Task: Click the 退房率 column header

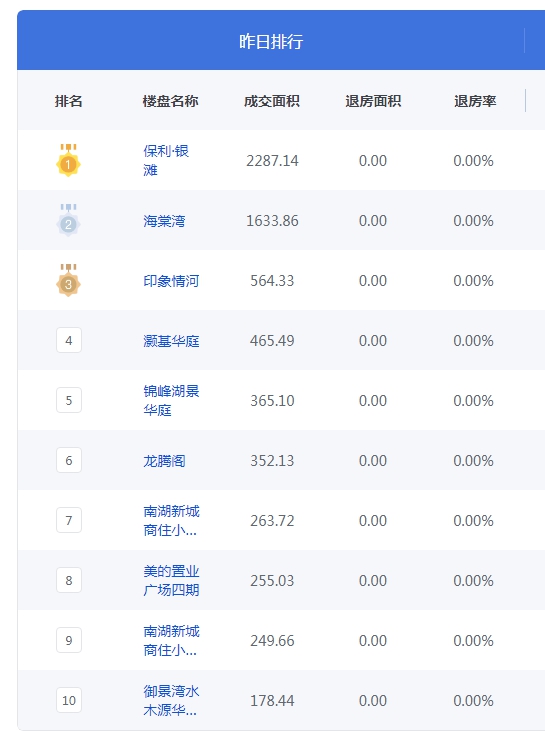Action: [475, 101]
